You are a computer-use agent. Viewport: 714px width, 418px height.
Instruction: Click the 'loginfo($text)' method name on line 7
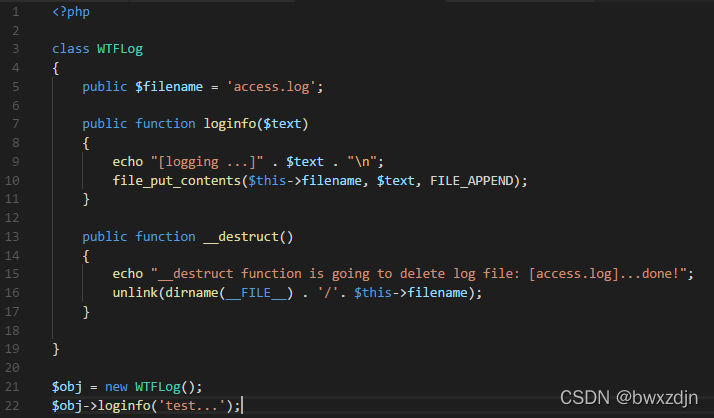click(256, 124)
